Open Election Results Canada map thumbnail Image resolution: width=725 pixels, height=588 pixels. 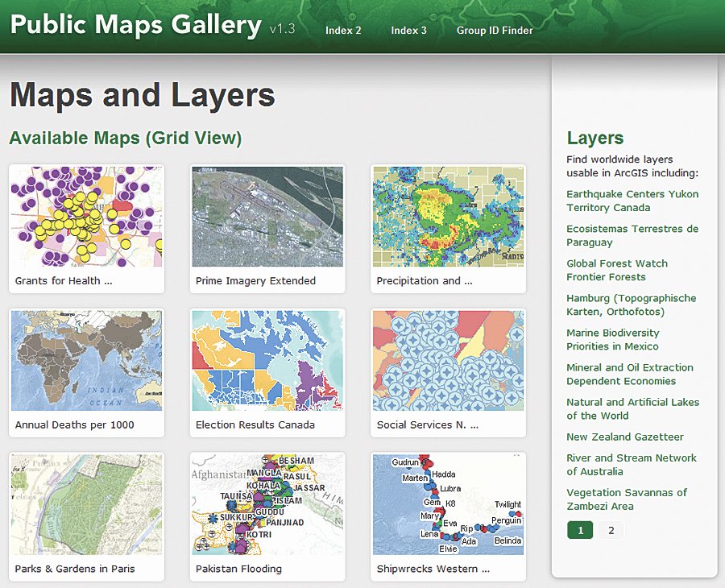[267, 361]
